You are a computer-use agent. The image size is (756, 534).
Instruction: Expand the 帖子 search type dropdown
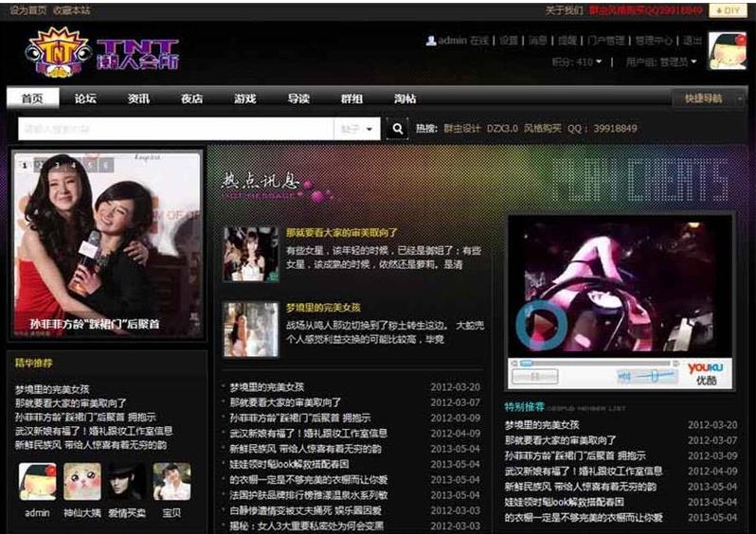pyautogui.click(x=357, y=128)
